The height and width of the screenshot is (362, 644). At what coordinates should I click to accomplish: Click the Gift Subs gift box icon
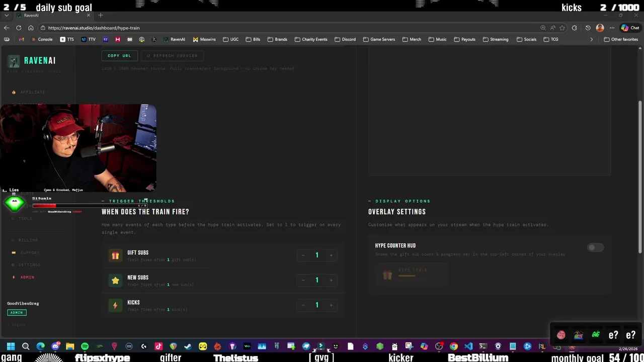(115, 256)
